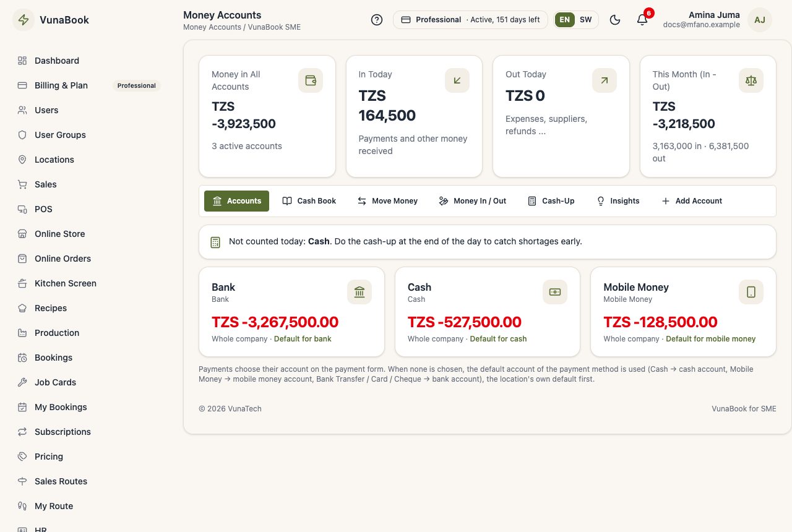This screenshot has width=792, height=532.
Task: Go to the Cash-Up tab
Action: 551,201
